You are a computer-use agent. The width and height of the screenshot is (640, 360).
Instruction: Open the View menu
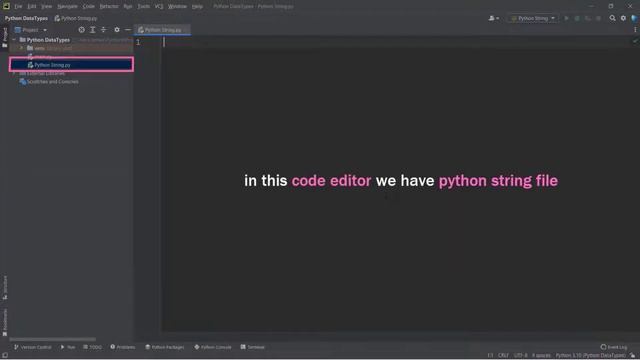tap(47, 7)
